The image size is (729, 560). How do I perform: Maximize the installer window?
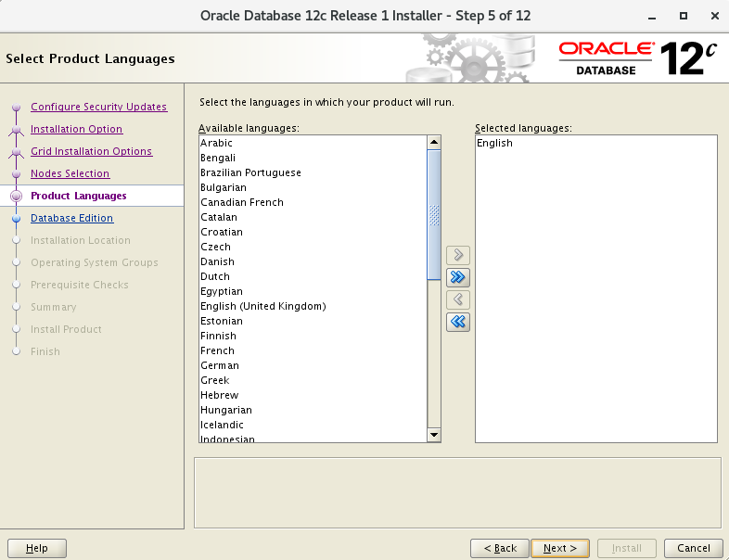pyautogui.click(x=684, y=16)
